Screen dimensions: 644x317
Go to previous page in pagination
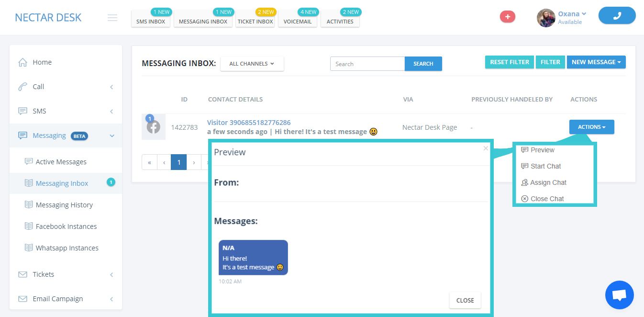click(164, 162)
